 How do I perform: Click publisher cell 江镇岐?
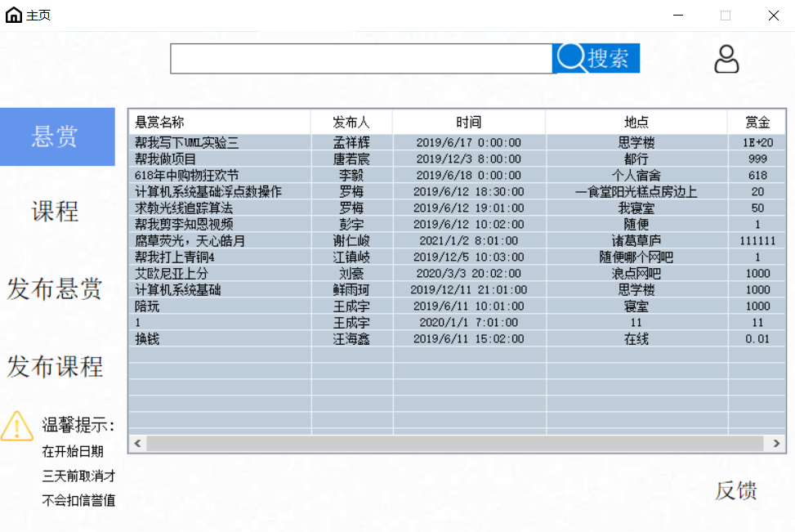click(x=351, y=257)
